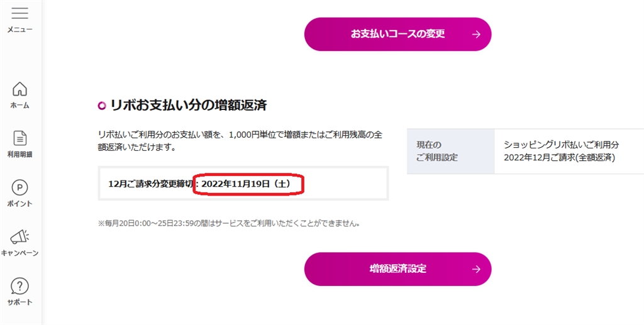Viewport: 644px width, 325px height.
Task: Click the サポート question mark icon
Action: pos(20,286)
